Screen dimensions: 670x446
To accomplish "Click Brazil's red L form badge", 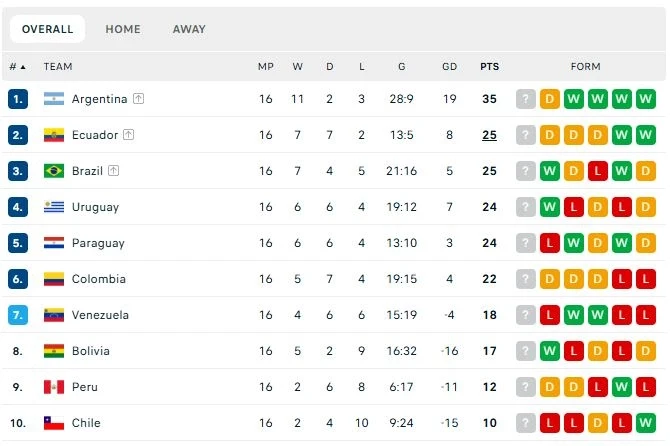I will pos(597,171).
